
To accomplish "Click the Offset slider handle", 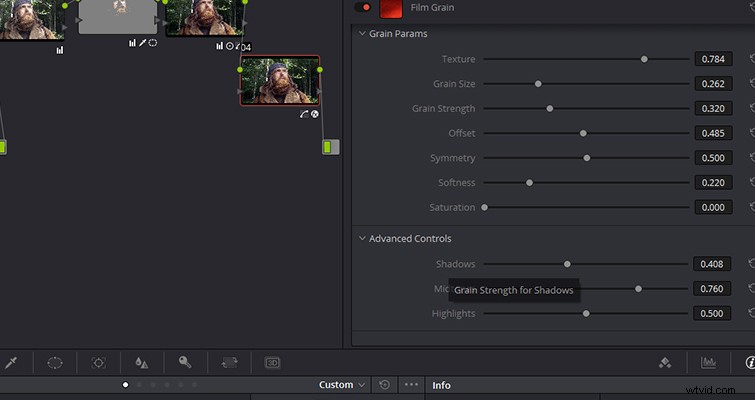I will click(x=583, y=133).
